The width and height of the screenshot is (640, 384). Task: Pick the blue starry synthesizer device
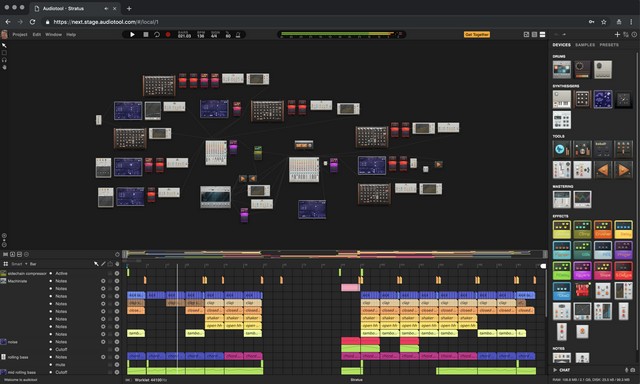603,100
